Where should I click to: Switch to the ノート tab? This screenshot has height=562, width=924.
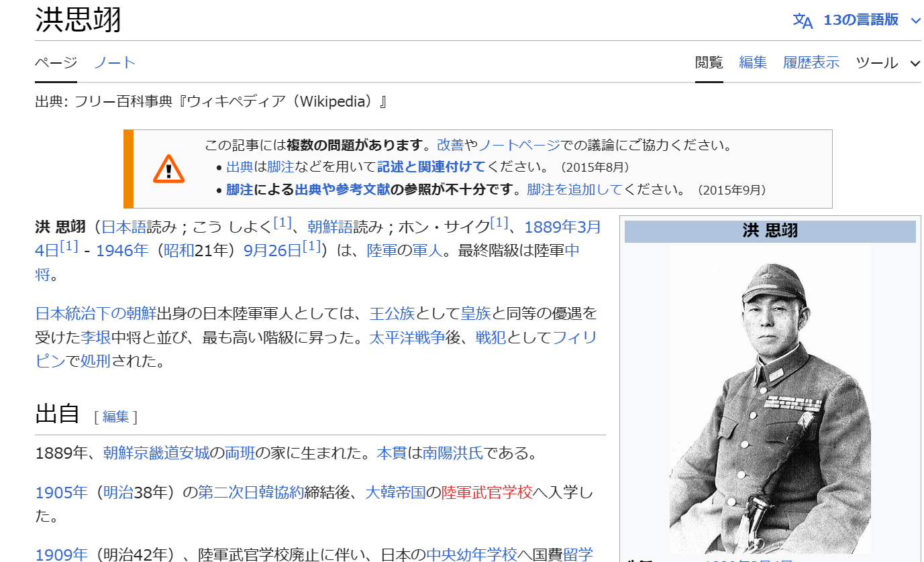pyautogui.click(x=115, y=63)
